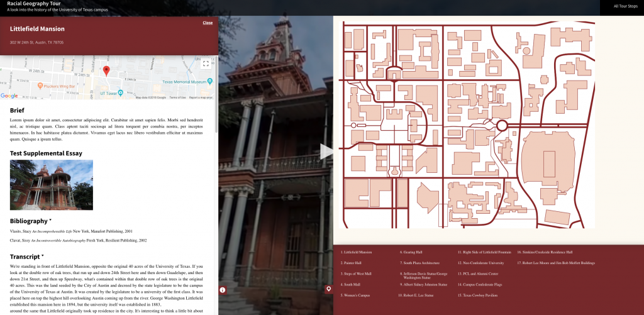Viewport: 644px width, 315px height.
Task: Click the stadium shape on the campus map
Action: 548,163
